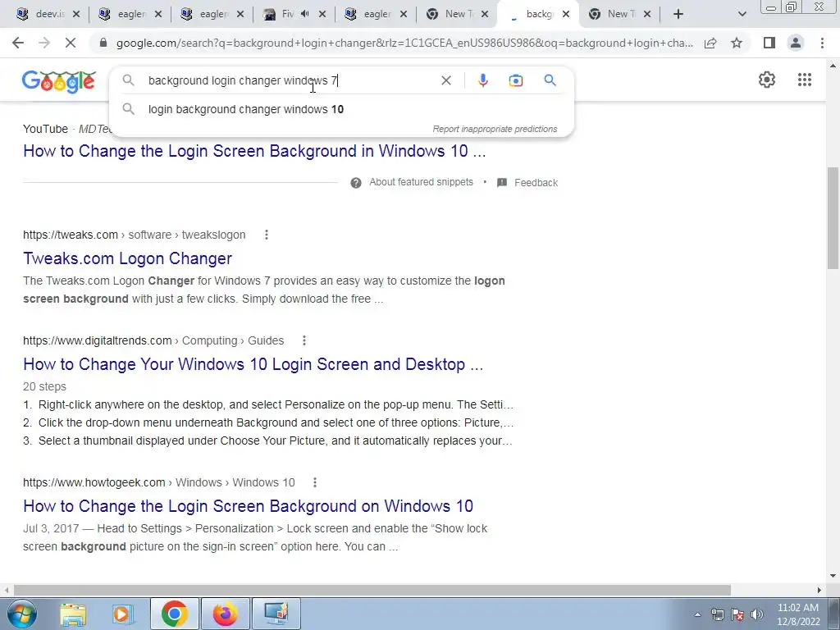The image size is (840, 630).
Task: Click Report inappropriate predictions
Action: [495, 129]
